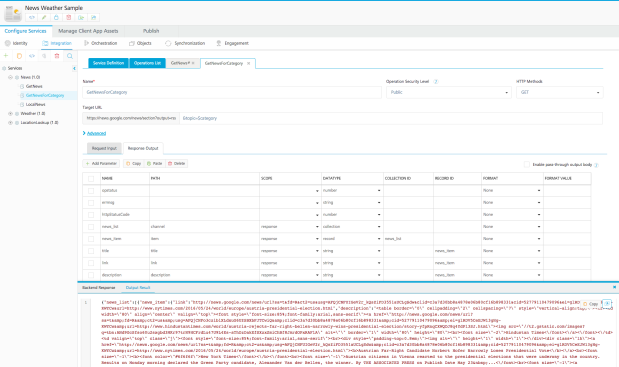Go to the Synchronization section

(x=185, y=43)
